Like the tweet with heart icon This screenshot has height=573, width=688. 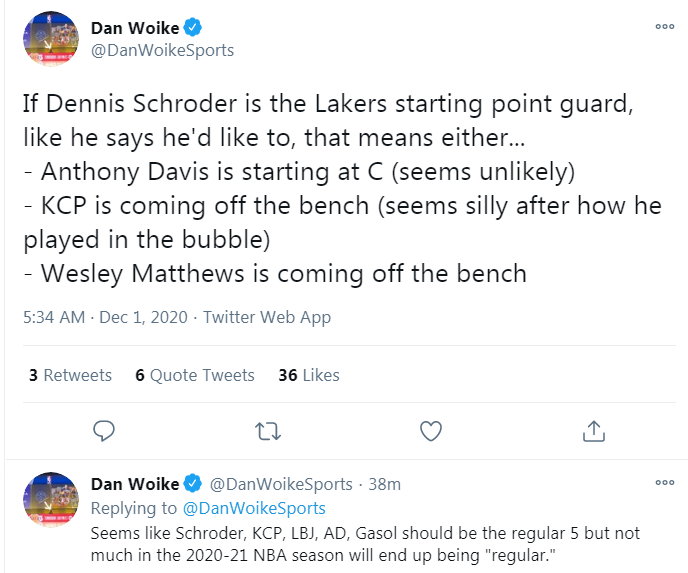[430, 431]
